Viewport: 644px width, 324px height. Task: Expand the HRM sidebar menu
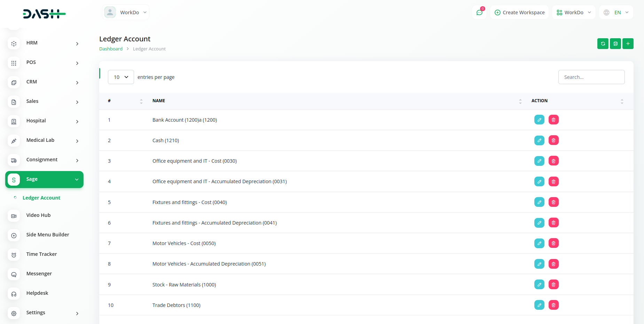(45, 43)
